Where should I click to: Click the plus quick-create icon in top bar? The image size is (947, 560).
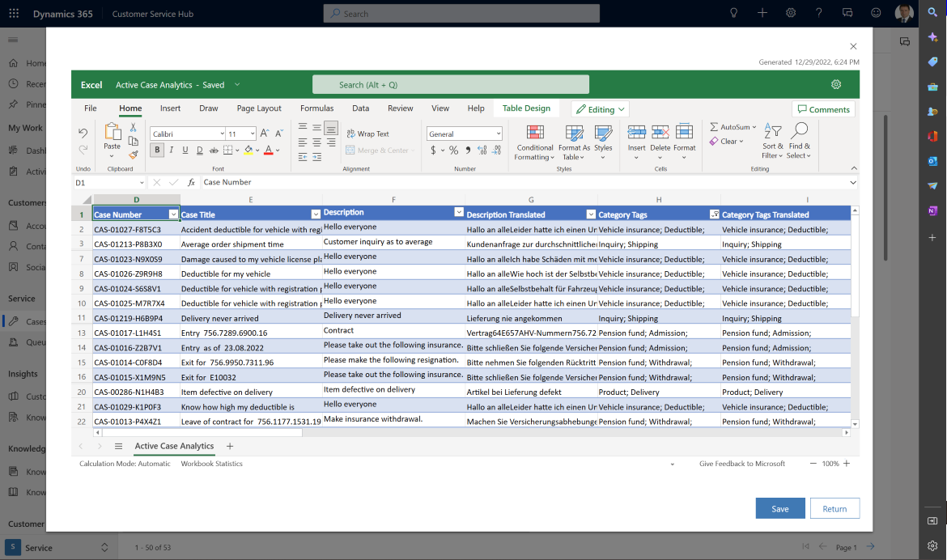(762, 13)
